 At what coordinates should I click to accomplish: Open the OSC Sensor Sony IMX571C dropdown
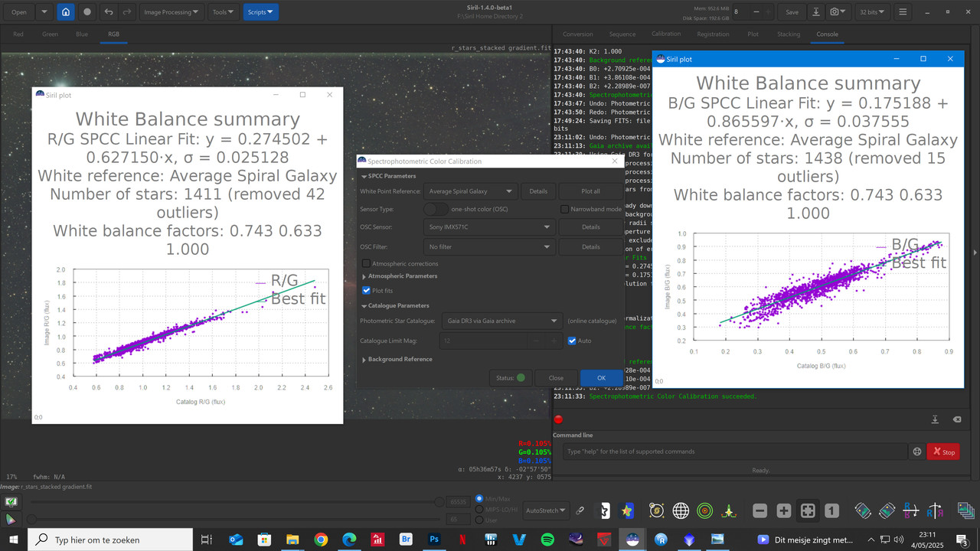point(488,227)
